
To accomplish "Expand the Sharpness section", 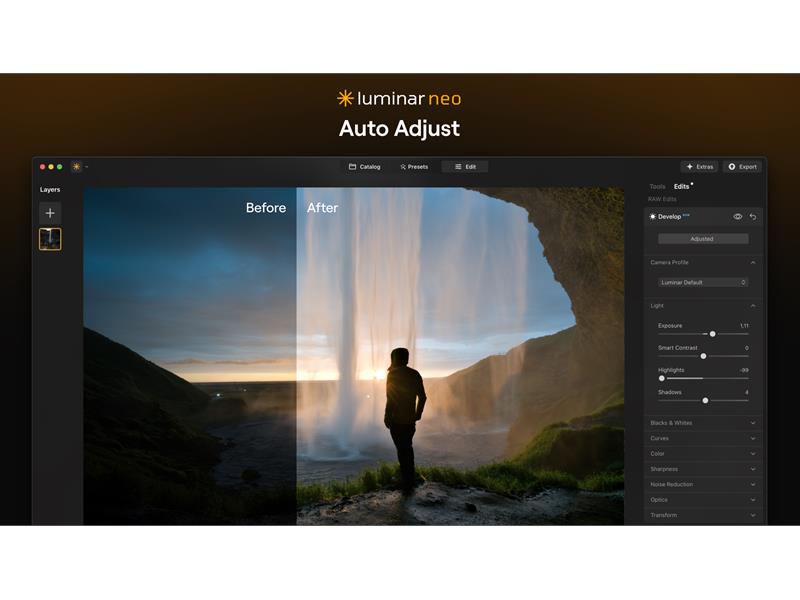I will tap(703, 469).
